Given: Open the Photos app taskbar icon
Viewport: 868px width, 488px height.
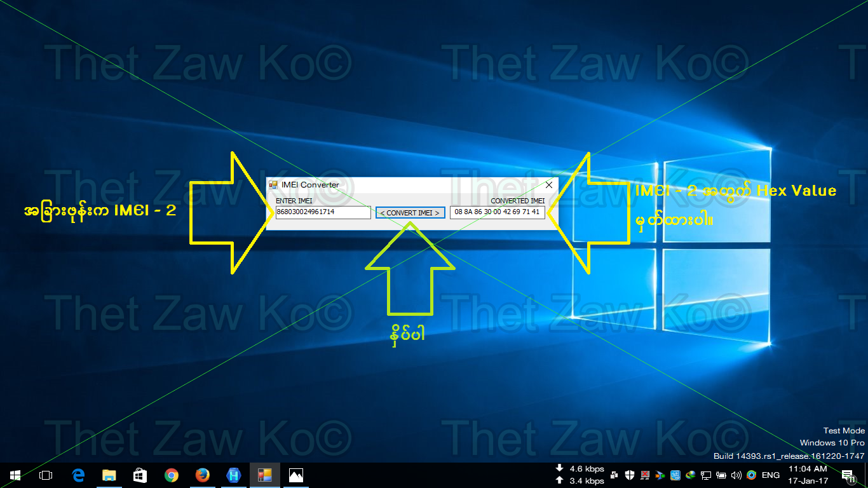Looking at the screenshot, I should coord(296,475).
